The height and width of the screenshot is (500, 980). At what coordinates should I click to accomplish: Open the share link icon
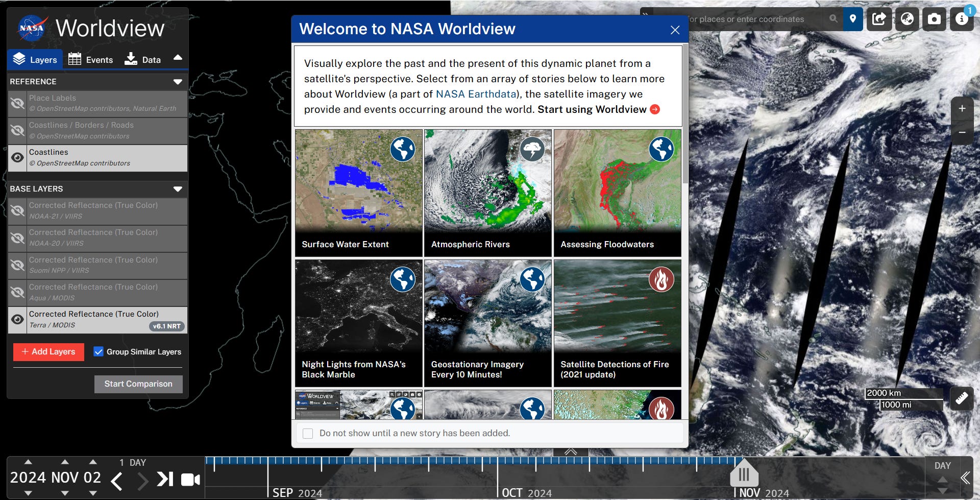click(879, 19)
